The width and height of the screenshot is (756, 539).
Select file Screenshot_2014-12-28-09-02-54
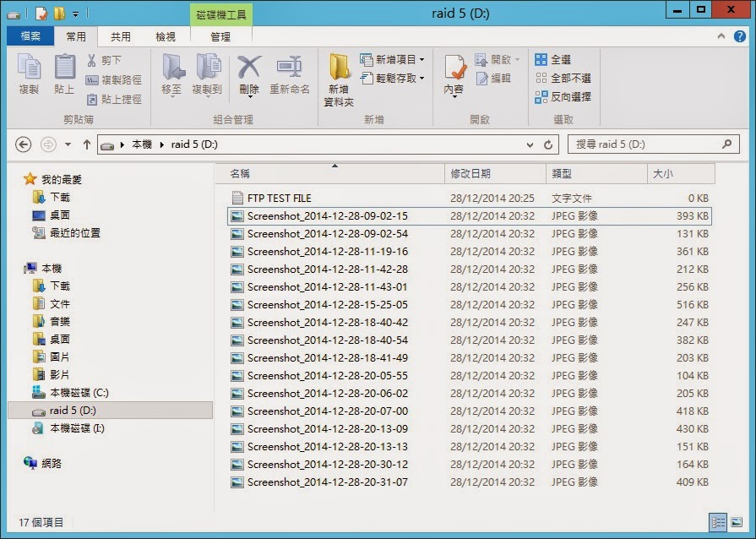tap(470, 234)
